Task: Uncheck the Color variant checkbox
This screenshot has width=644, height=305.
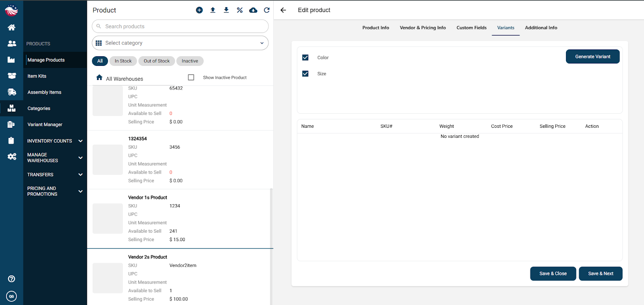Action: tap(305, 57)
